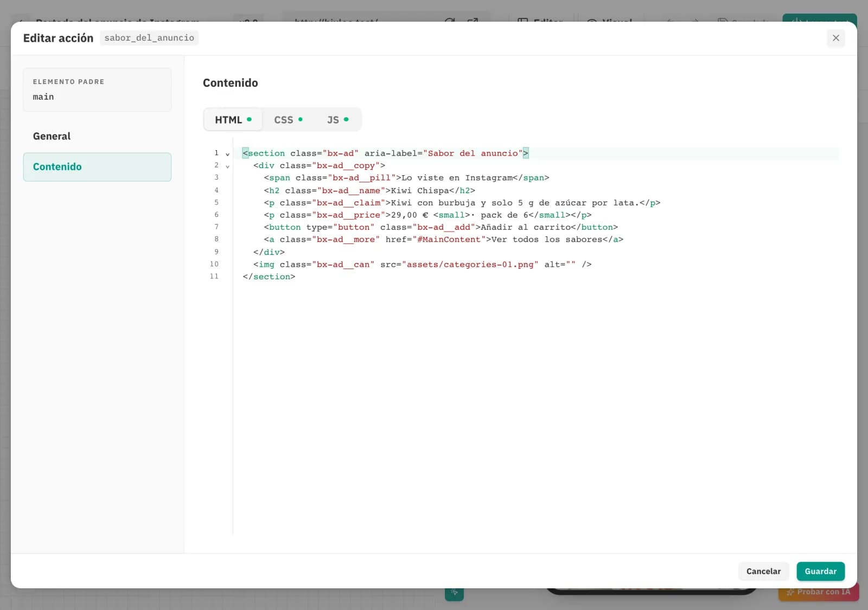Click the Cancelar button
Screen dimensions: 868x610
click(x=763, y=571)
